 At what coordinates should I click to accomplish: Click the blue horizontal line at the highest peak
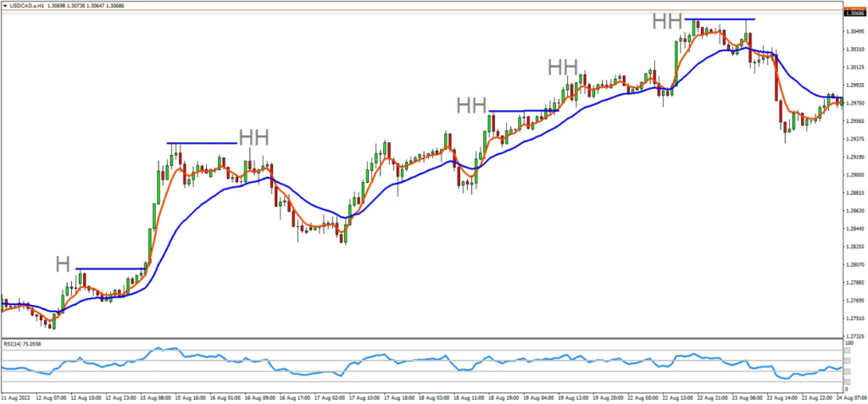[721, 19]
